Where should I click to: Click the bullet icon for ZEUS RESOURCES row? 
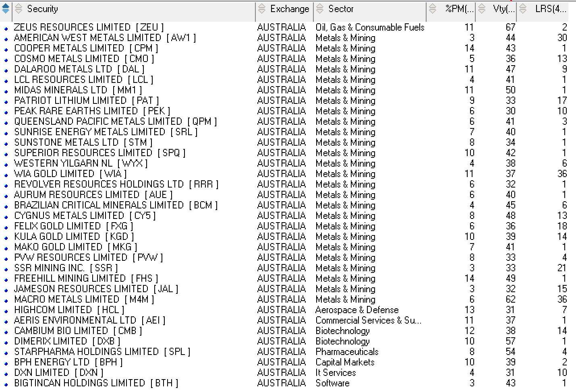(x=6, y=29)
